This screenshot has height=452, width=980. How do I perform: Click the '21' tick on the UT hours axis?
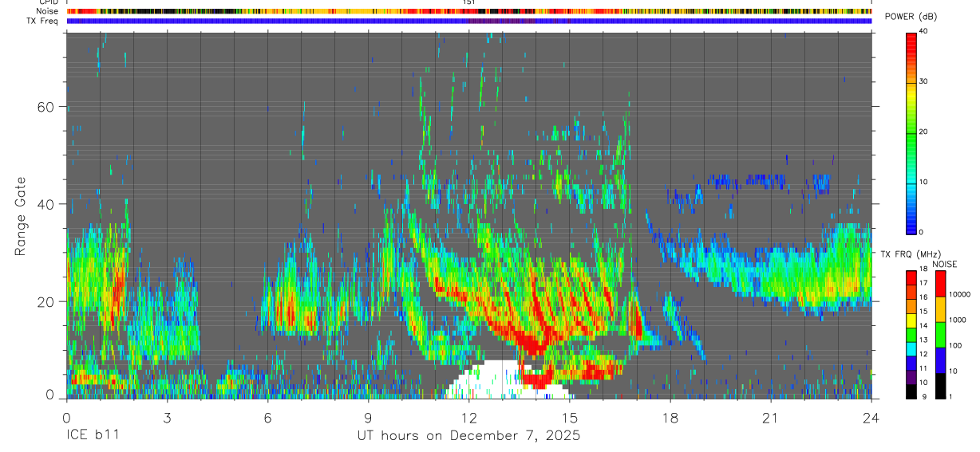[x=771, y=417]
